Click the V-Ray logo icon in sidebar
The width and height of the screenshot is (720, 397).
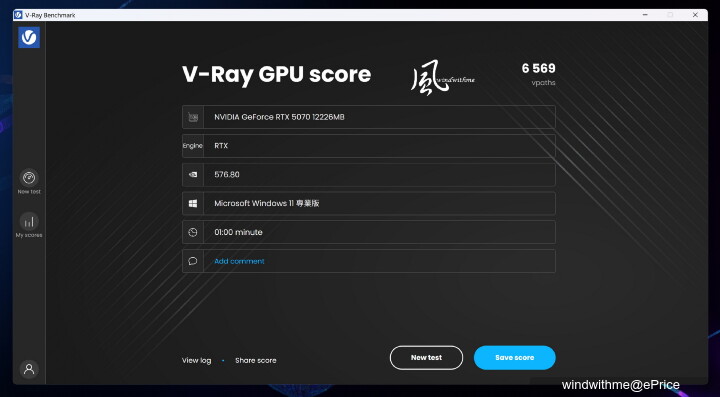tap(29, 37)
